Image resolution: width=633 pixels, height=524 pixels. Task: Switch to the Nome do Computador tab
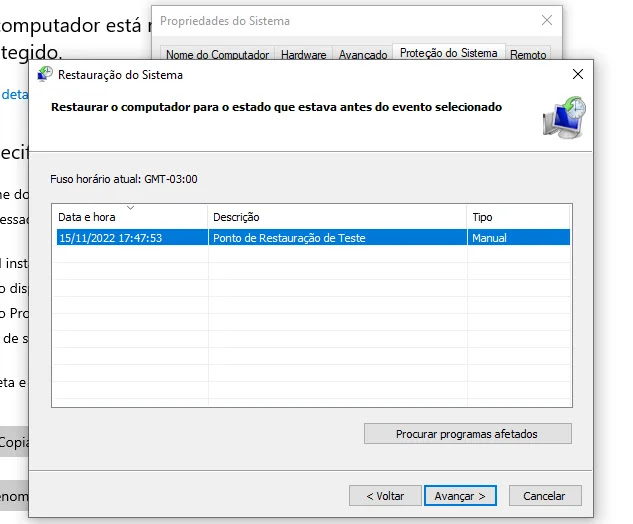pos(217,55)
